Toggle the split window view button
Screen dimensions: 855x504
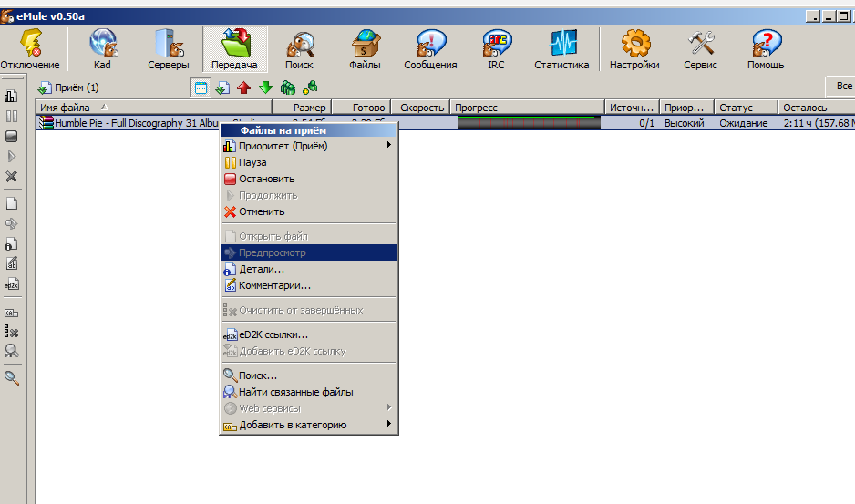click(201, 87)
